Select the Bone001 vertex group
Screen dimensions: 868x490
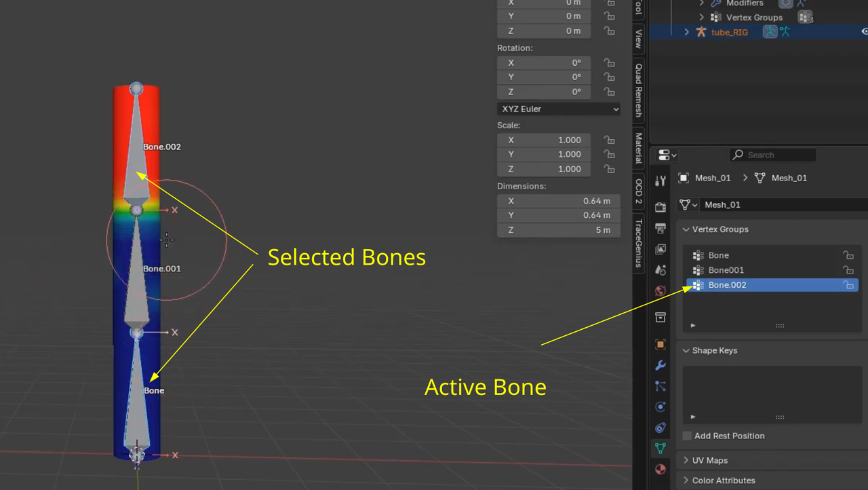727,270
